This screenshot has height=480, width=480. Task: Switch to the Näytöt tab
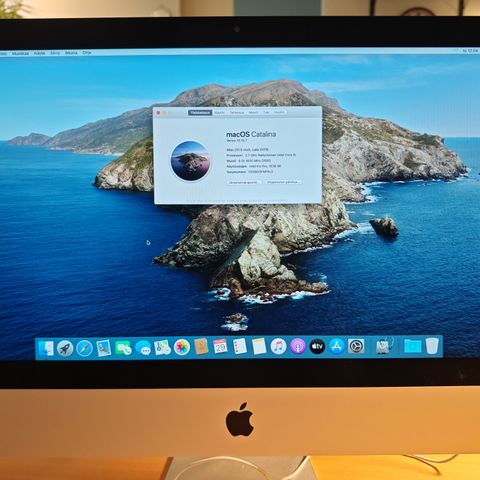click(220, 113)
